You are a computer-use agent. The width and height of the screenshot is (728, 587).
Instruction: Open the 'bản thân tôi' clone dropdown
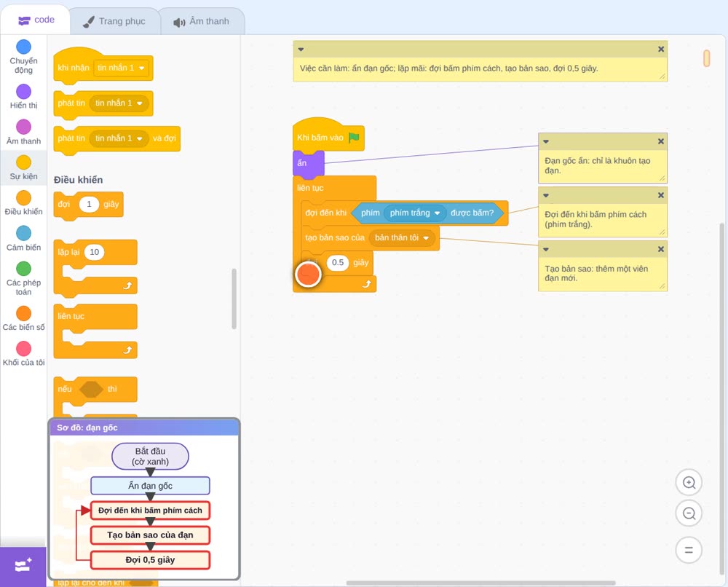[x=426, y=237]
